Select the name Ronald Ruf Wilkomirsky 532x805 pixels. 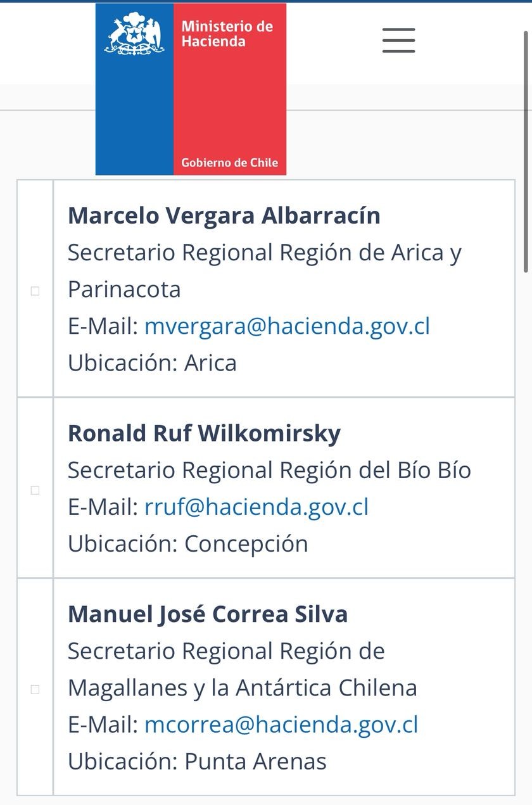tap(204, 434)
